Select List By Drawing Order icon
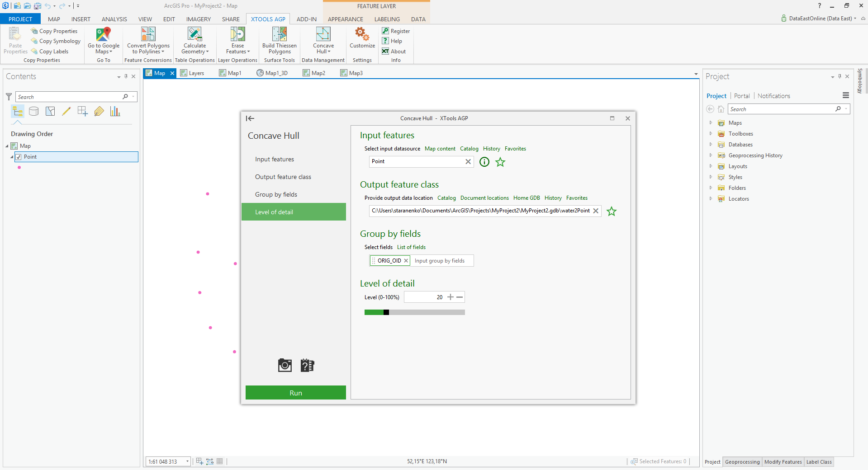The height and width of the screenshot is (470, 868). 18,111
